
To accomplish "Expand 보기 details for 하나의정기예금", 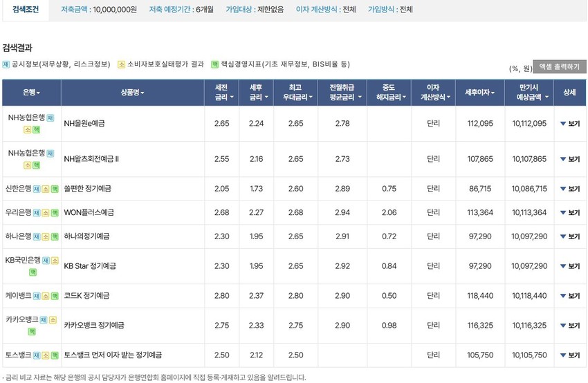I will 570,236.
